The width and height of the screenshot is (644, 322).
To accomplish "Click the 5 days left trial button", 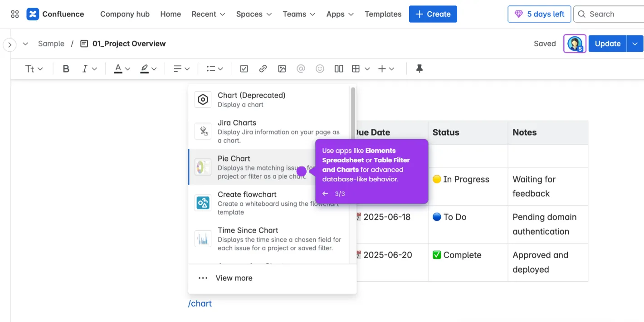I will 539,14.
